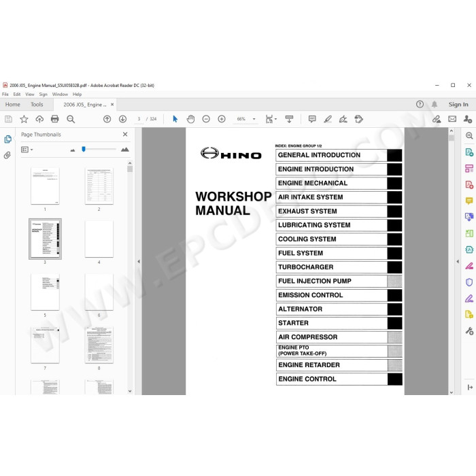Collapse the left navigation pane arrow
The width and height of the screenshot is (476, 476).
139,261
